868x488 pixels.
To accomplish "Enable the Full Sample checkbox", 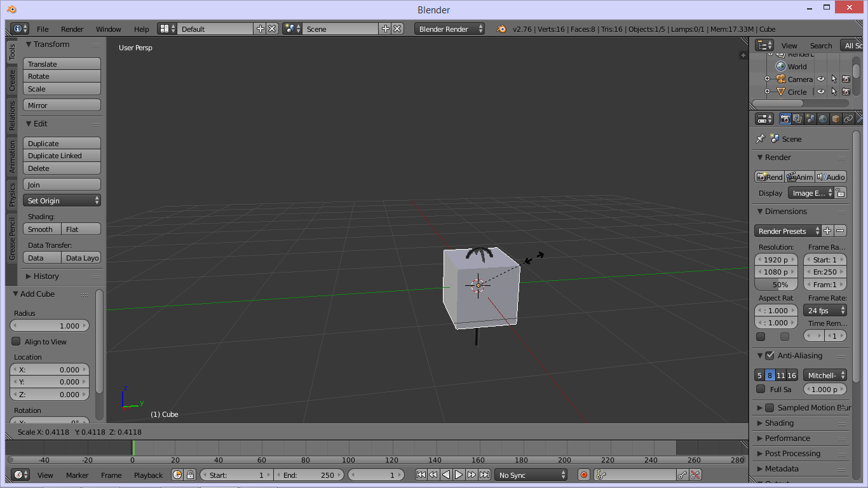I will 761,389.
